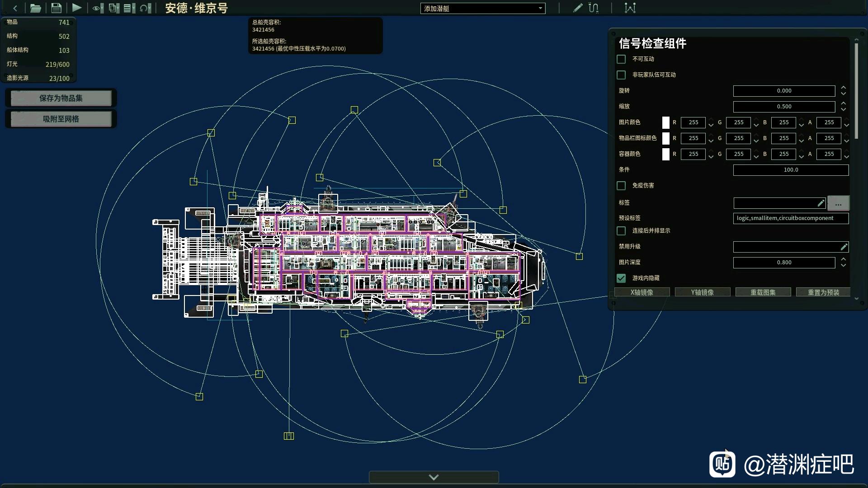Click the 容器颜色 white swatch
Viewport: 868px width, 488px height.
665,154
